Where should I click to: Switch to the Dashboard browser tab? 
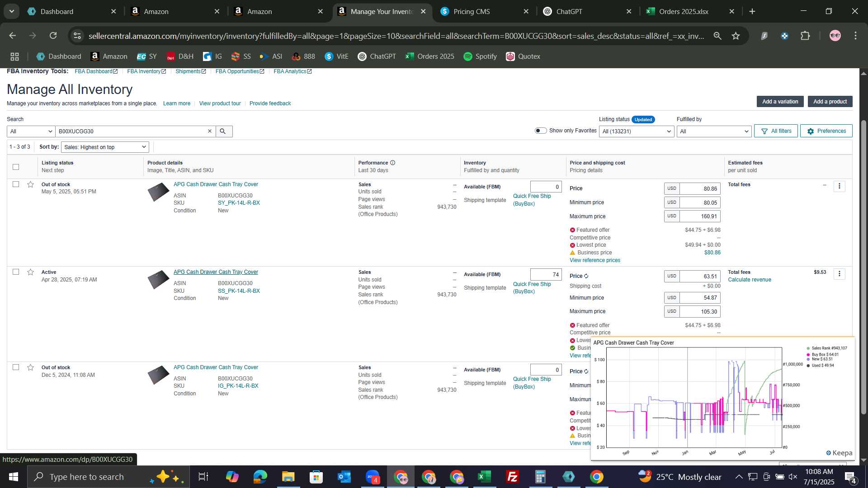pyautogui.click(x=72, y=11)
